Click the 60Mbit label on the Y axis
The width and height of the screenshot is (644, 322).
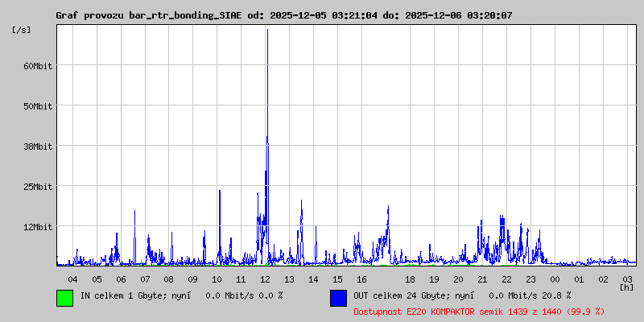[38, 65]
